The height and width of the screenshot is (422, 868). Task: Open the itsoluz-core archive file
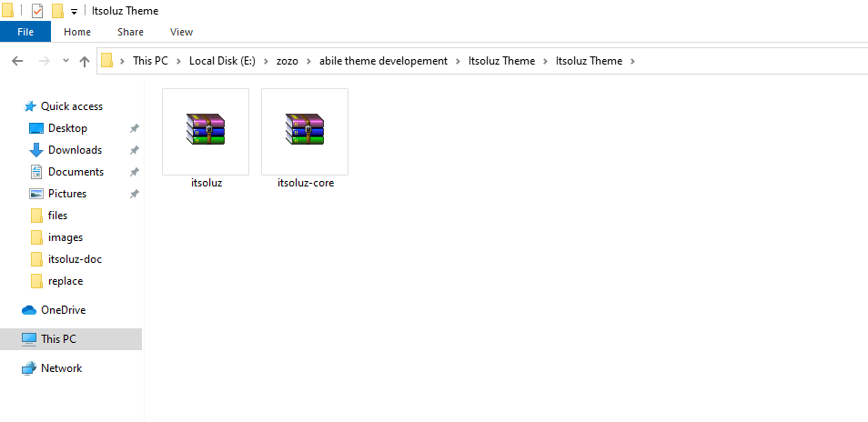pos(305,130)
